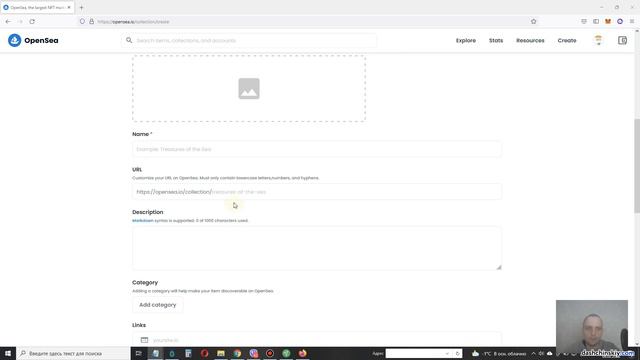Click the collection URL input field
Image resolution: width=640 pixels, height=360 pixels.
tap(317, 192)
